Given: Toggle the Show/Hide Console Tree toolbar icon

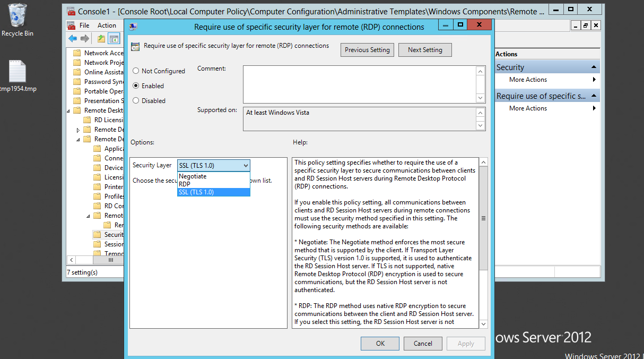Looking at the screenshot, I should click(x=114, y=38).
